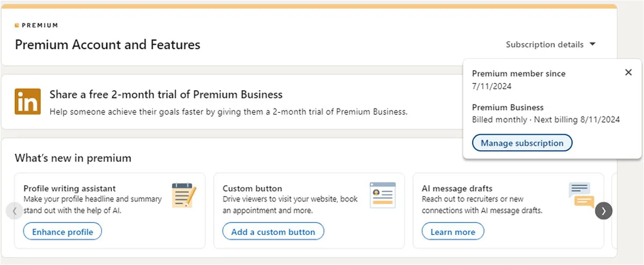Click the Subscription details caret arrow
The height and width of the screenshot is (265, 644).
click(x=592, y=45)
